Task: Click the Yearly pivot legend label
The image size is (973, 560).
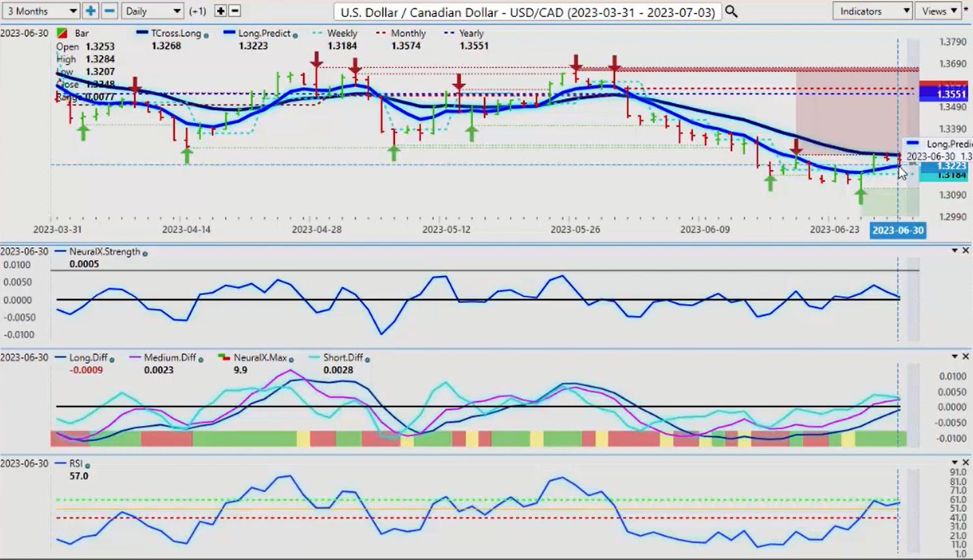Action: coord(471,33)
